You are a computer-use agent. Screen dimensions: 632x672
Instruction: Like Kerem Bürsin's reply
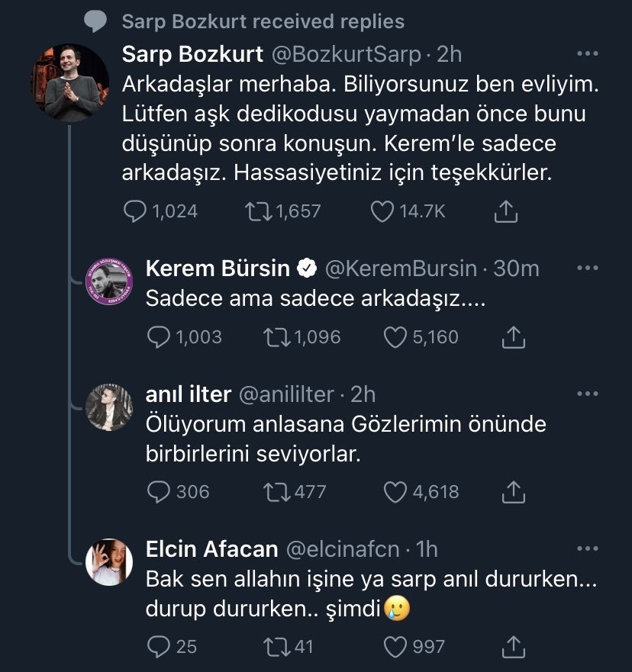(395, 336)
